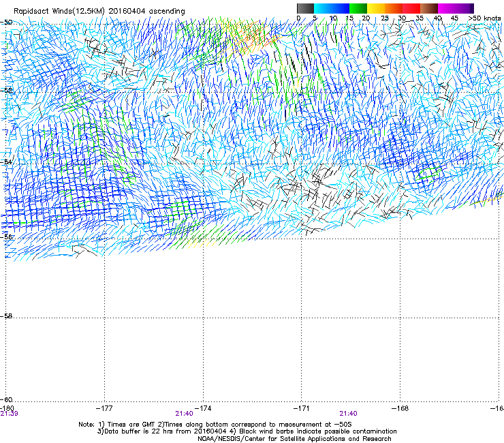Click the -58 latitude label

pyautogui.click(x=6, y=316)
